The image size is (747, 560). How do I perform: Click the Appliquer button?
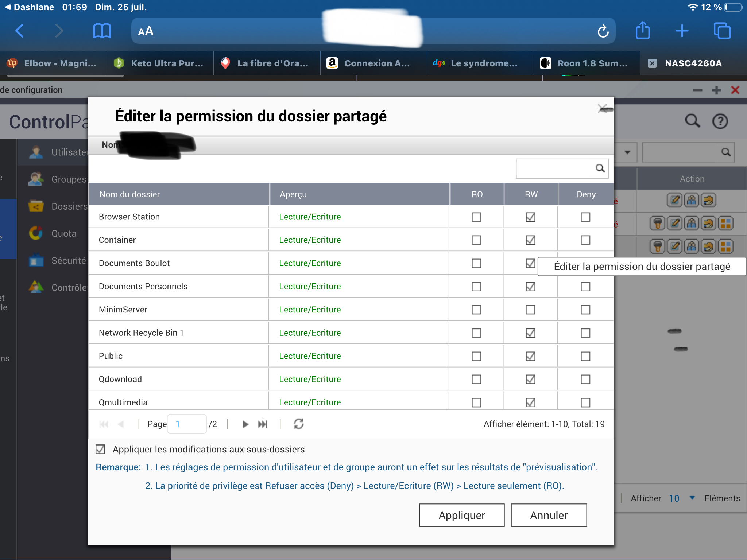[x=461, y=515]
